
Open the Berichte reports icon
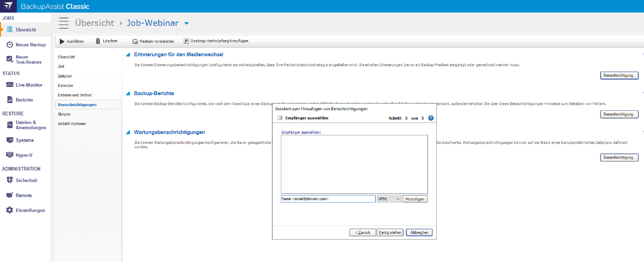(10, 100)
